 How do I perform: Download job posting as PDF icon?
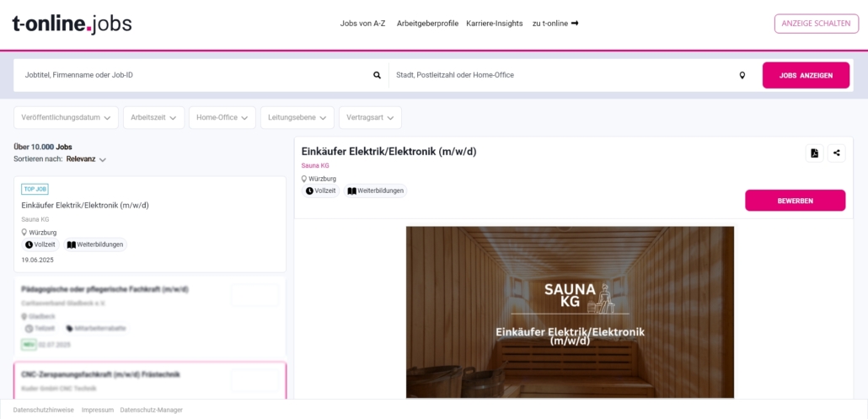[814, 153]
